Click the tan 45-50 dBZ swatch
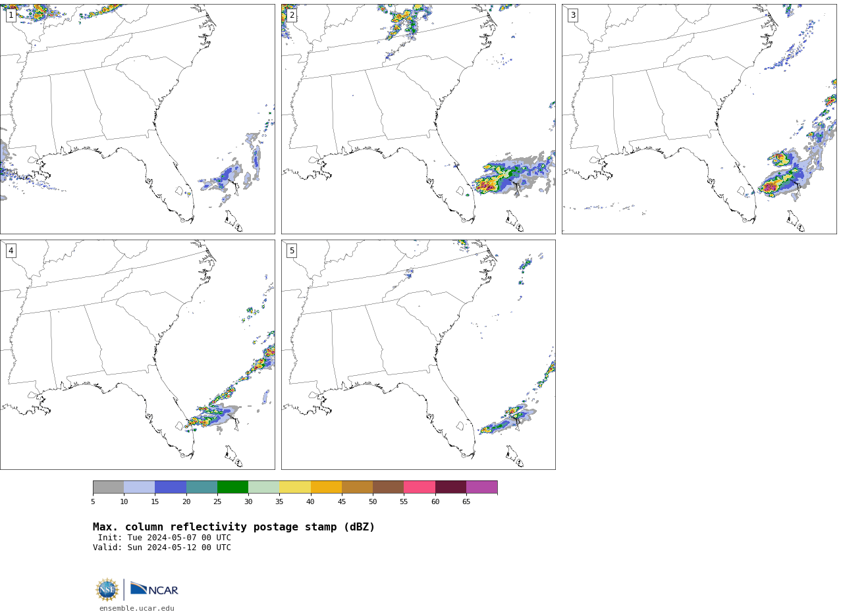The width and height of the screenshot is (843, 616). 357,487
